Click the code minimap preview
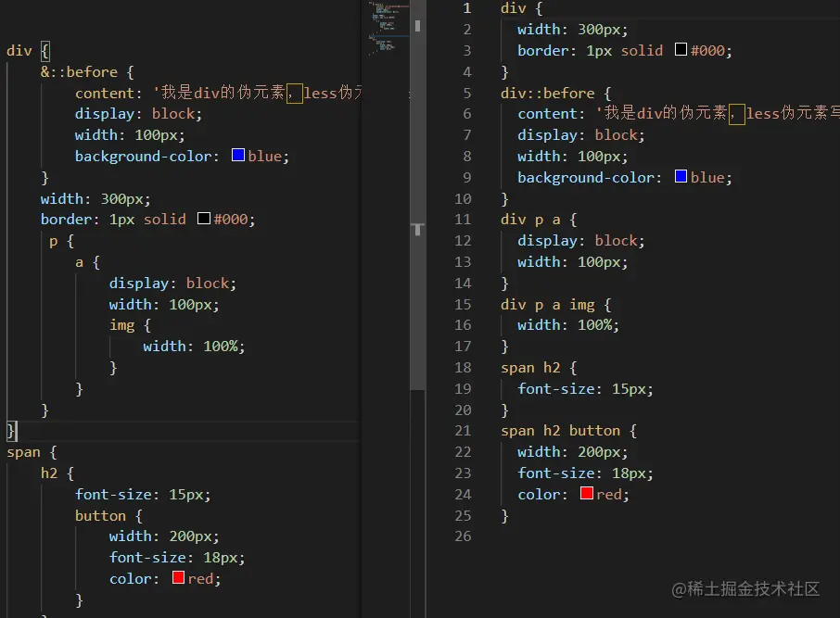Image resolution: width=840 pixels, height=618 pixels. pyautogui.click(x=388, y=30)
